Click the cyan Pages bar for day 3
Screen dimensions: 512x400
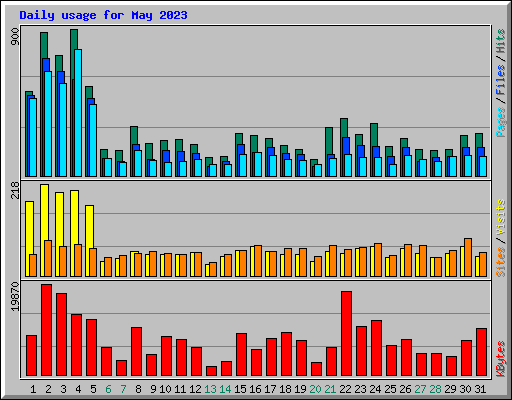tap(63, 130)
